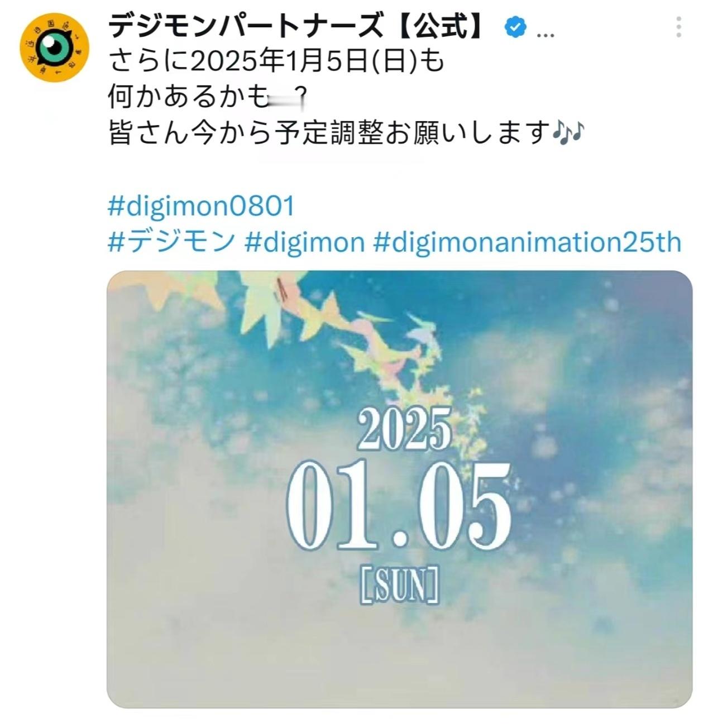Follow the #デジモン hashtag link
The width and height of the screenshot is (713, 728).
pyautogui.click(x=171, y=243)
